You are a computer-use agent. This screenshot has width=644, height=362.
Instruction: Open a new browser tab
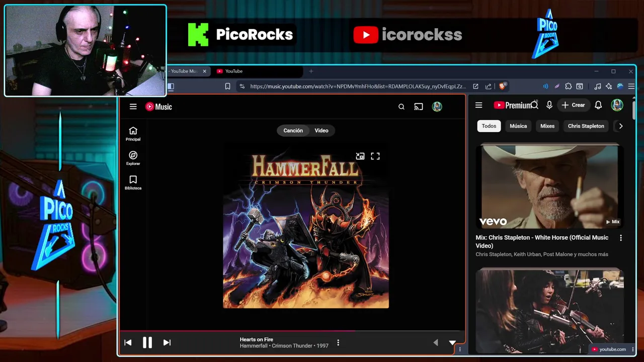[311, 71]
